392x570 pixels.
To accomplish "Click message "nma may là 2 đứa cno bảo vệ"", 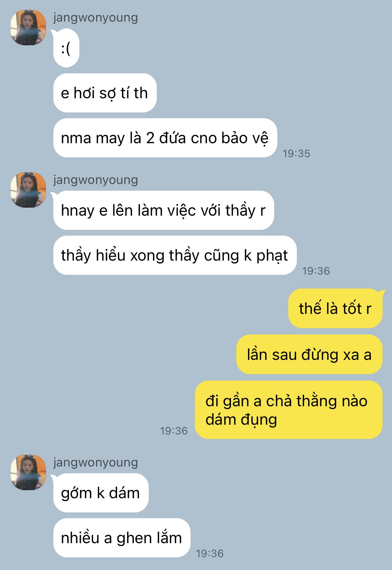I will coord(165,138).
